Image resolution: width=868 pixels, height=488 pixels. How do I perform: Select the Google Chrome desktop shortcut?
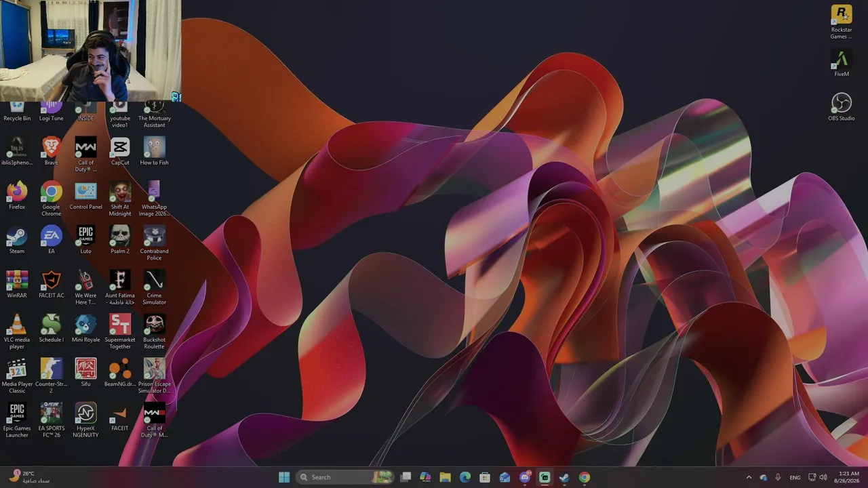click(x=51, y=199)
